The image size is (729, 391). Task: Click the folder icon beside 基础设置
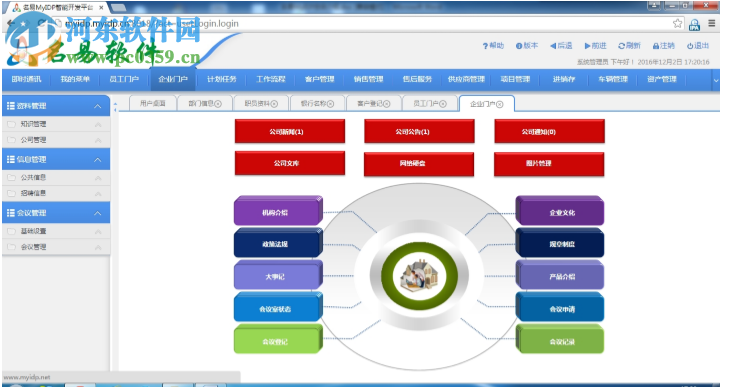coord(12,231)
